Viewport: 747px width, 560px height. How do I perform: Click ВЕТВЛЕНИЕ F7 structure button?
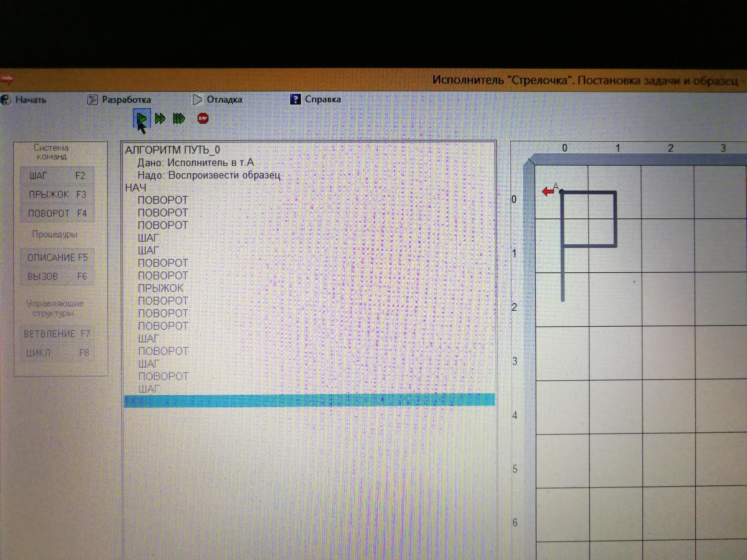57,334
